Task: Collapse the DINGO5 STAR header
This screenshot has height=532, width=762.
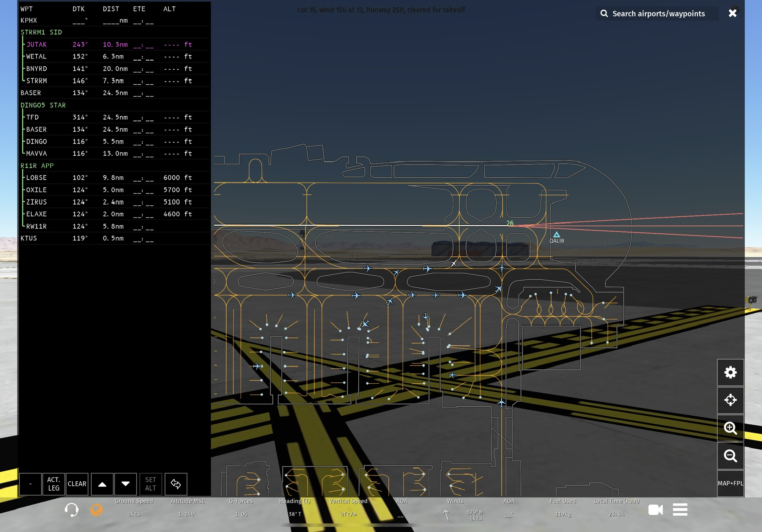Action: point(43,105)
